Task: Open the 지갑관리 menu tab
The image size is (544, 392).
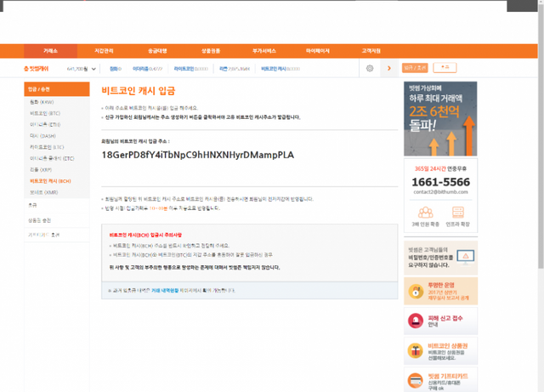Action: pos(104,51)
